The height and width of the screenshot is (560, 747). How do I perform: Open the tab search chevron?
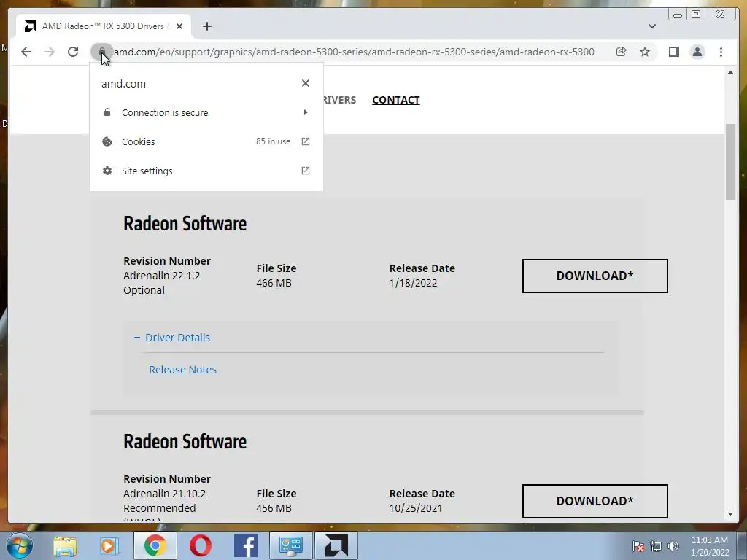[x=652, y=26]
